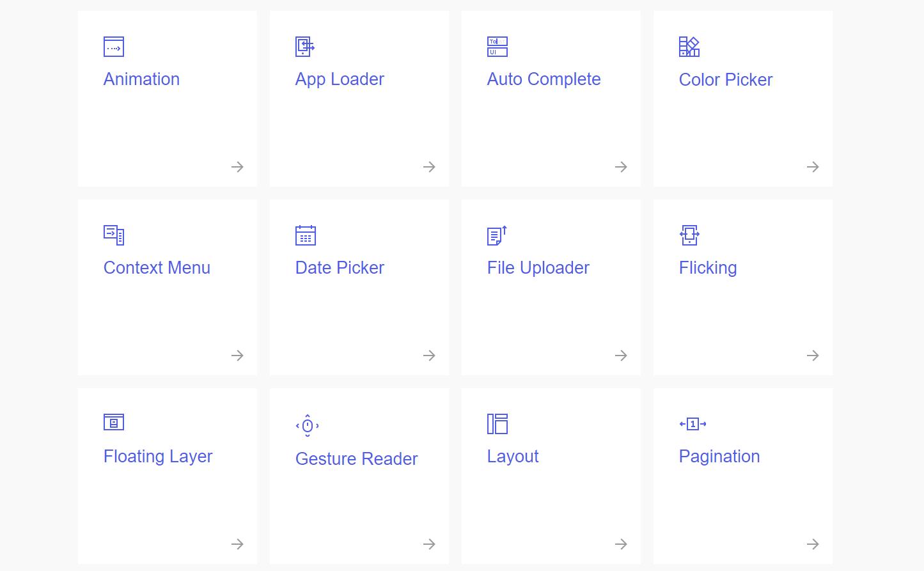Open the Date Picker link
Screen dimensions: 924x571
pyautogui.click(x=340, y=268)
